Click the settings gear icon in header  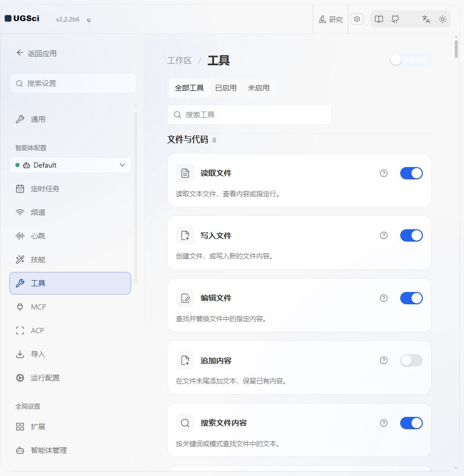pyautogui.click(x=357, y=19)
